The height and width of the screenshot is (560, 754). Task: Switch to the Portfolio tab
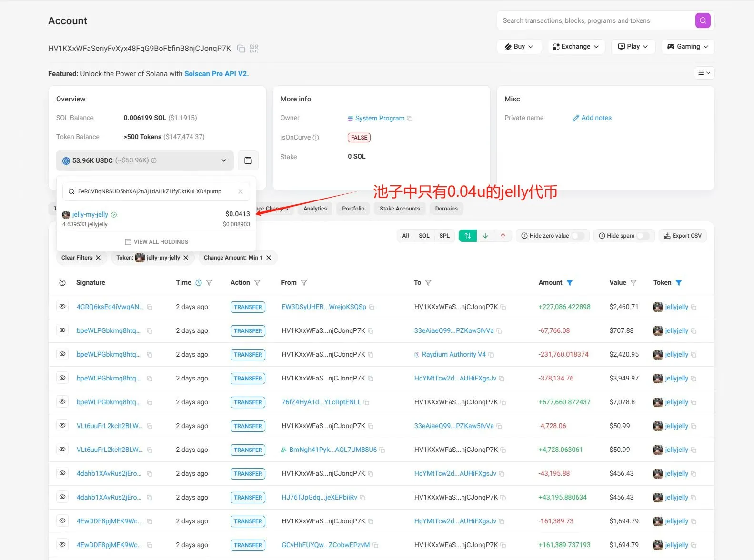353,209
